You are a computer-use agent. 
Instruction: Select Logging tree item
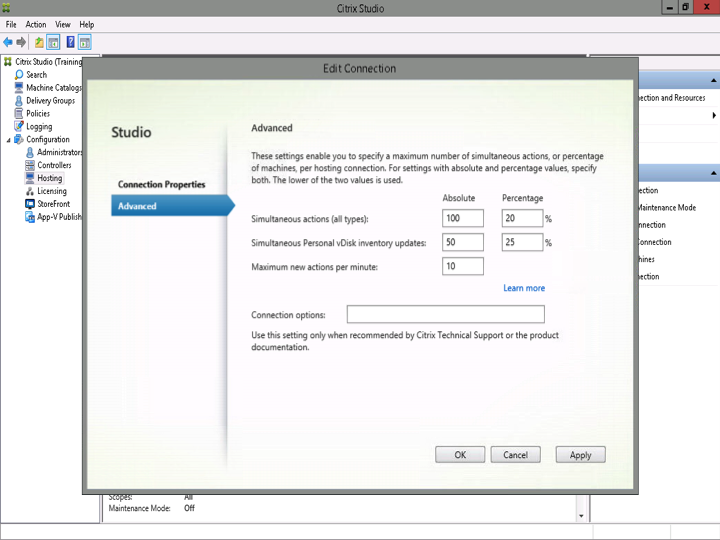point(39,126)
